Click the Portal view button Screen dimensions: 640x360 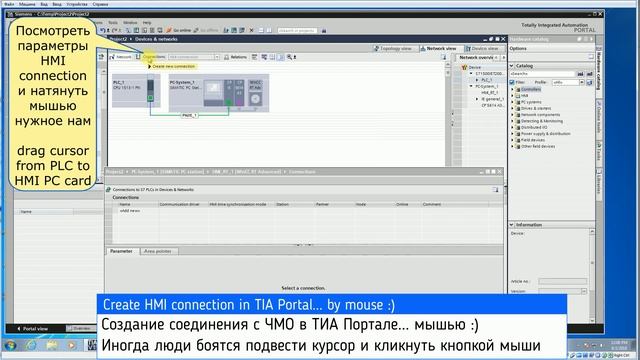(x=32, y=329)
